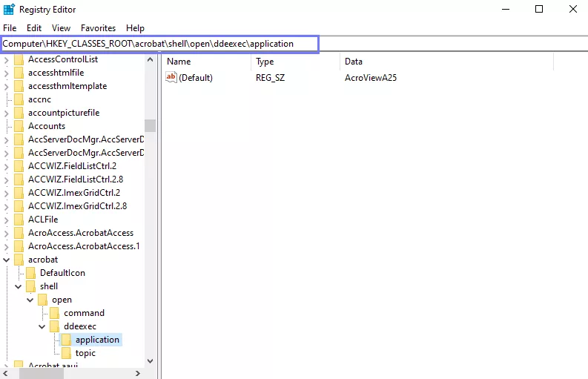The image size is (588, 379).
Task: Click the Registry Editor app icon
Action: (x=9, y=10)
